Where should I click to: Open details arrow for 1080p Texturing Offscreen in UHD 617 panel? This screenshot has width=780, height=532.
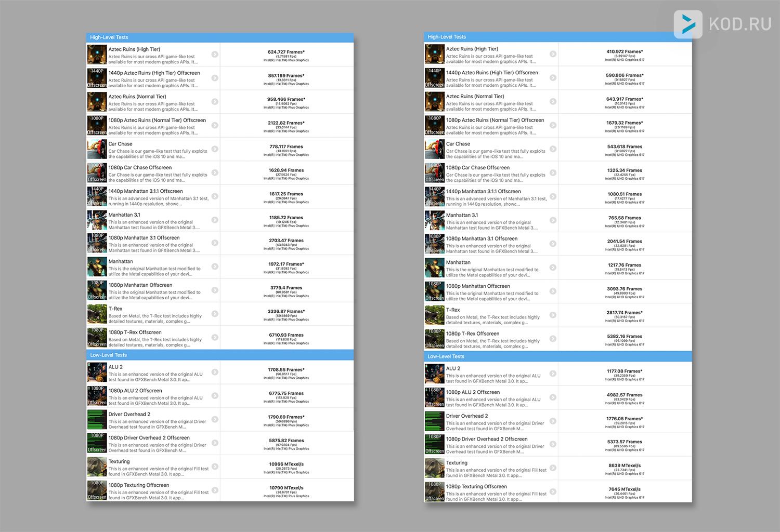click(553, 491)
